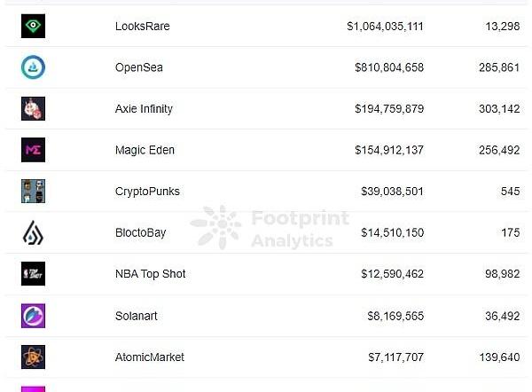
Task: Click the LooksRare volume $1,064,035,111
Action: click(x=385, y=27)
